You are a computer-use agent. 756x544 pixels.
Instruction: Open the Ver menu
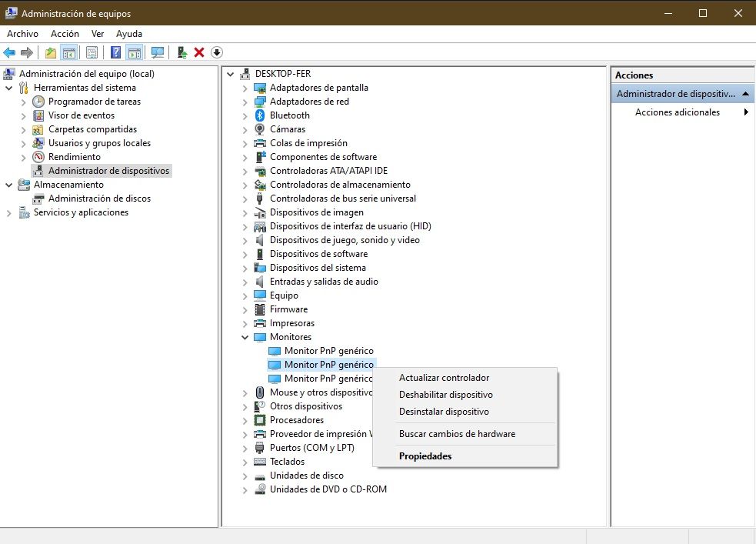tap(98, 34)
